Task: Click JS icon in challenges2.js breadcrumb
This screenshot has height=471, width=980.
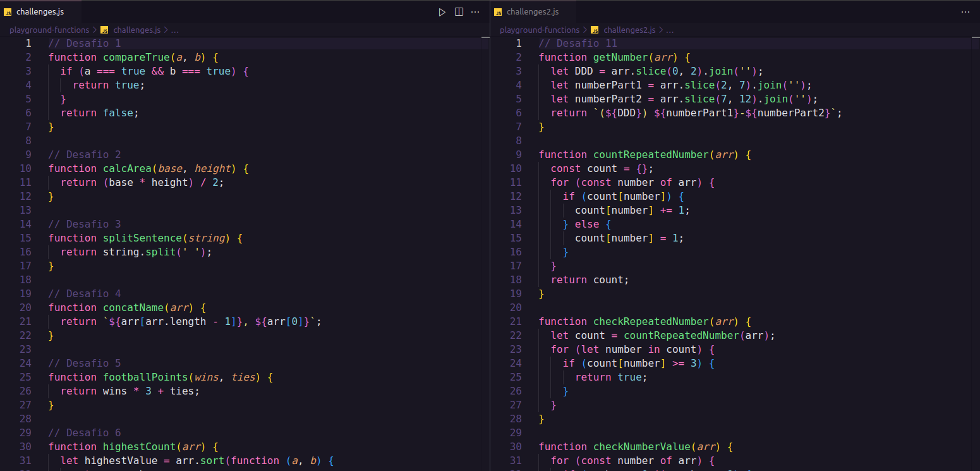Action: click(x=595, y=30)
